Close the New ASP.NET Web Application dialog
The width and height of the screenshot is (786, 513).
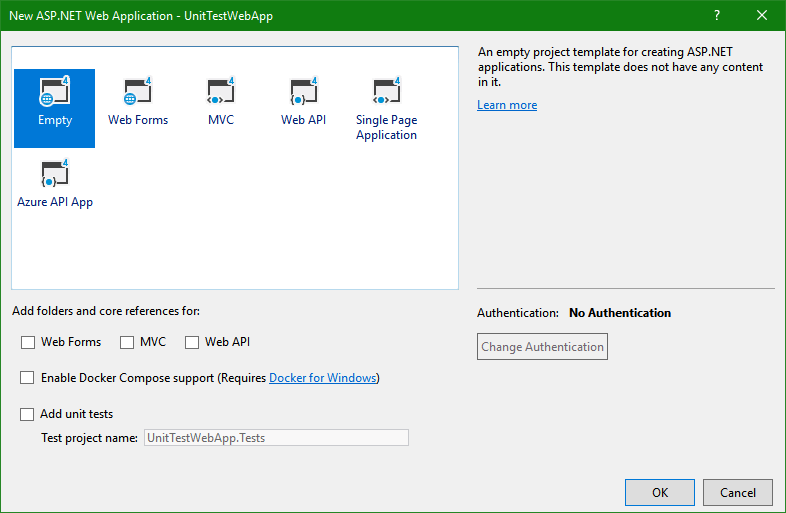(762, 15)
